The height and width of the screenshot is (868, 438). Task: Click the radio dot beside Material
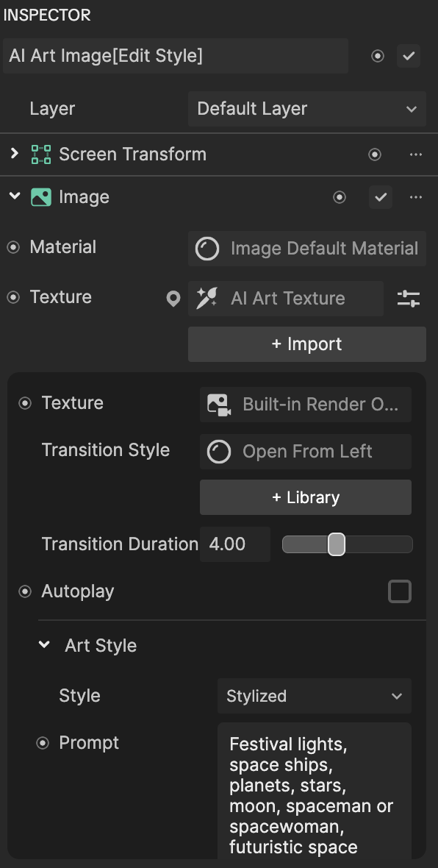(x=13, y=247)
